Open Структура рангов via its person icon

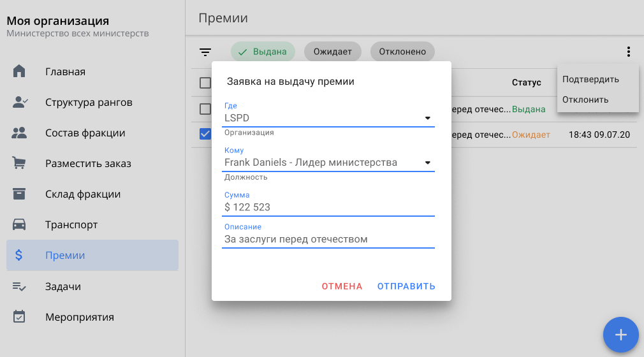20,102
